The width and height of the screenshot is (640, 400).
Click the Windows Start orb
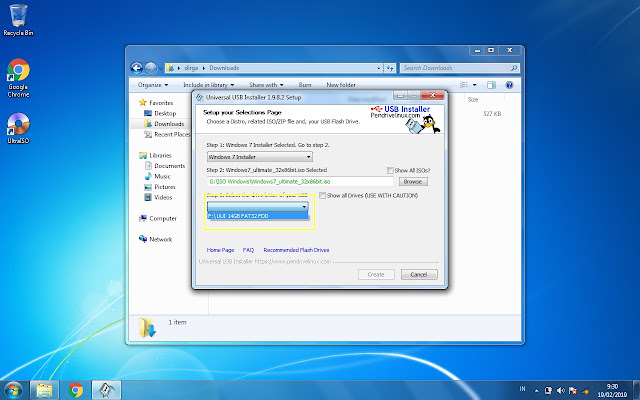point(13,390)
